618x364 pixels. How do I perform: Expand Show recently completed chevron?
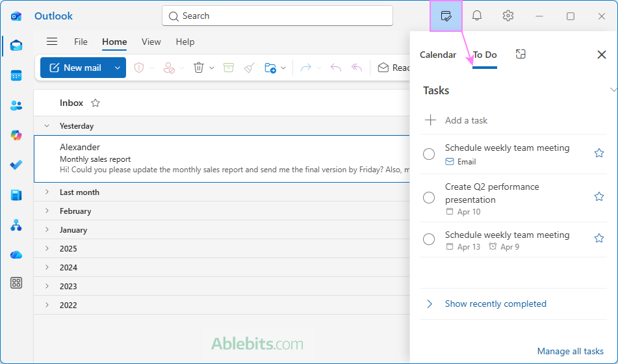430,304
